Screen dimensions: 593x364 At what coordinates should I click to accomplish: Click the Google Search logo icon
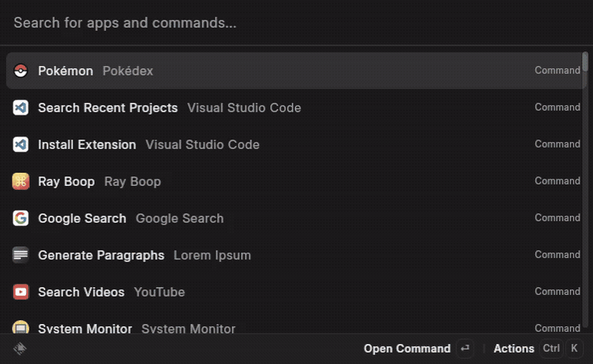coord(21,218)
